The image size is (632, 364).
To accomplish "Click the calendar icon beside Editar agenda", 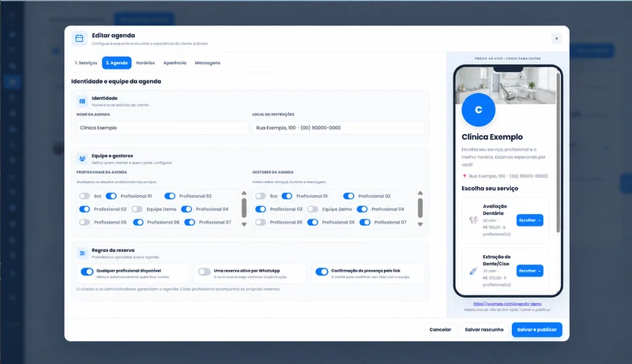I will pos(79,38).
